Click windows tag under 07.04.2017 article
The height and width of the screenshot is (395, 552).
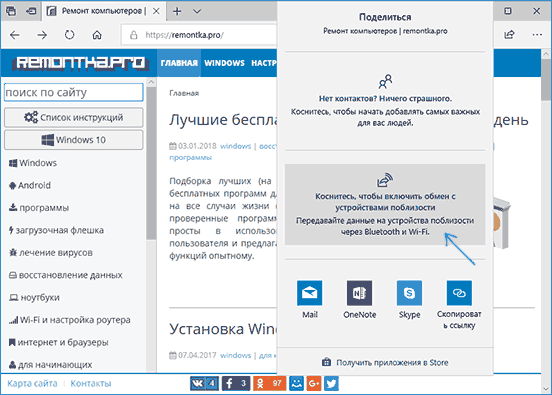(236, 355)
